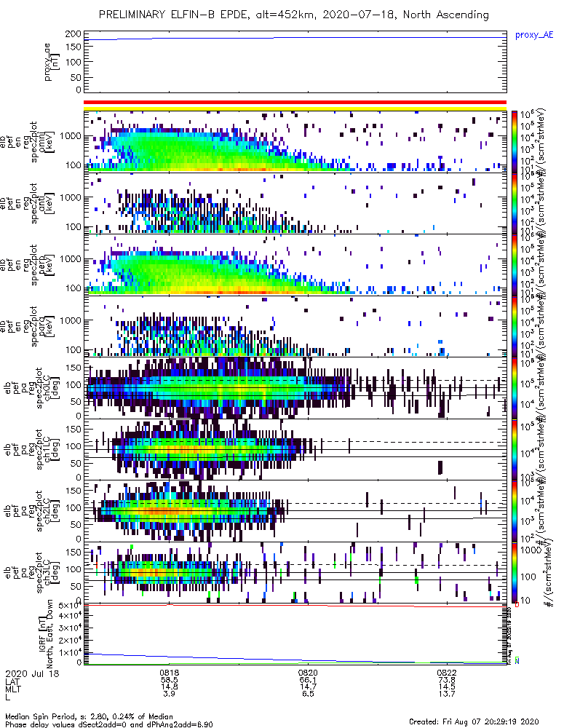This screenshot has width=564, height=728.
Task: Click the 'Median Spin Period' footer line
Action: pyautogui.click(x=89, y=716)
